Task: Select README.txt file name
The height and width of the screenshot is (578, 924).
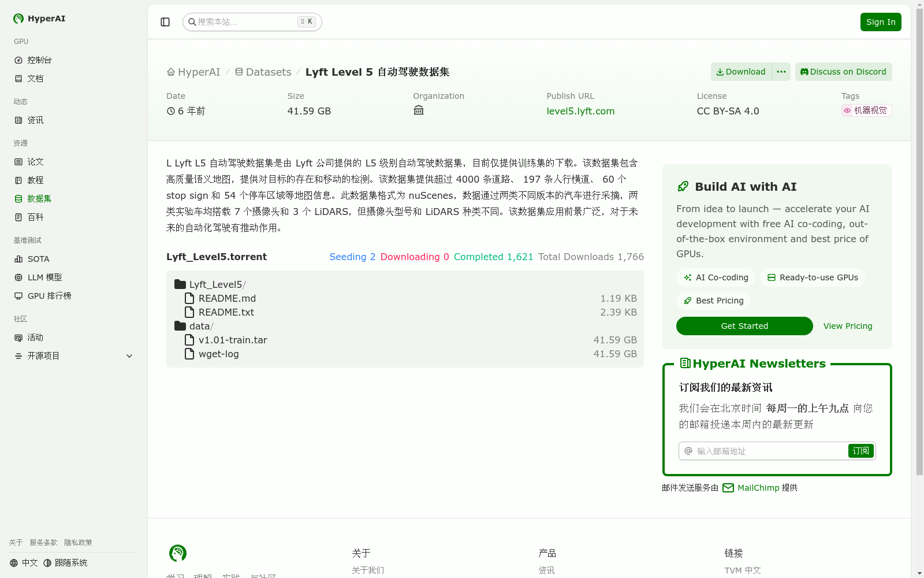Action: [x=226, y=312]
